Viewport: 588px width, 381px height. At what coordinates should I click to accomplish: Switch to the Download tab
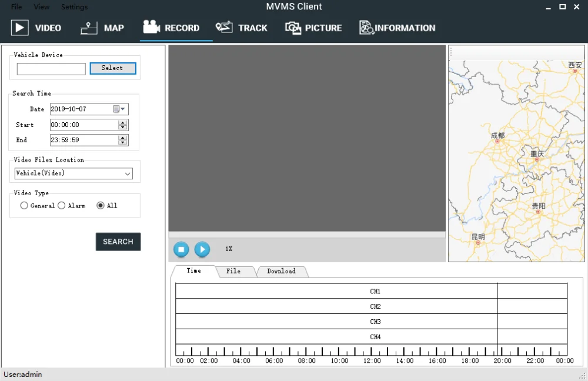tap(281, 271)
